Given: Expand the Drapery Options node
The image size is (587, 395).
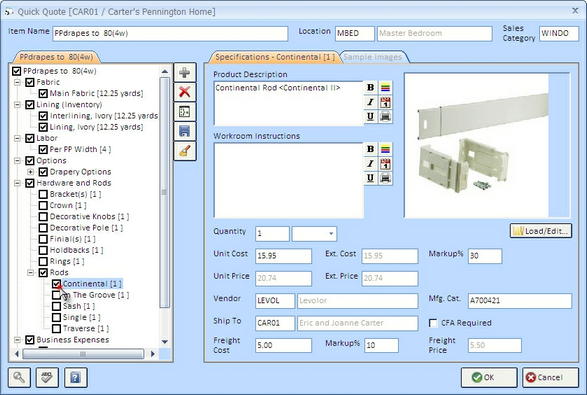Looking at the screenshot, I should pyautogui.click(x=30, y=172).
